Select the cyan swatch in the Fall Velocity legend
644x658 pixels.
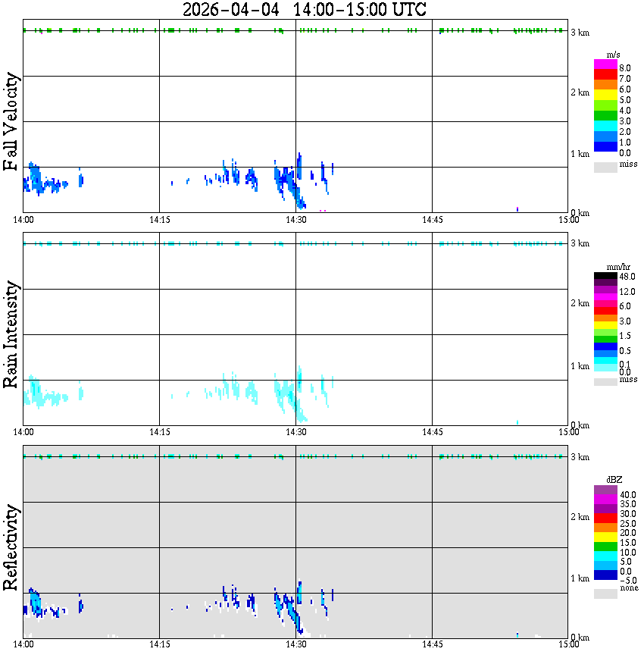coord(605,126)
